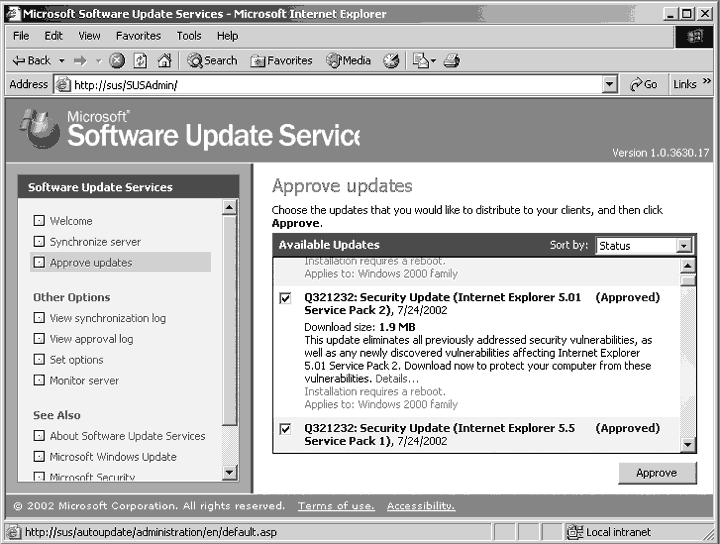Screen dimensions: 720x544
Task: Click the Refresh page icon
Action: 140,60
